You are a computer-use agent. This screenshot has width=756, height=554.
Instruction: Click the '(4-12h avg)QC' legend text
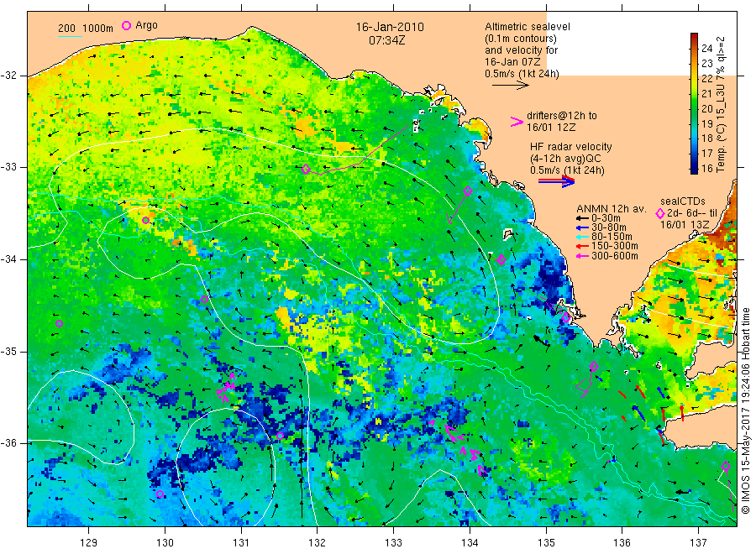[x=565, y=159]
